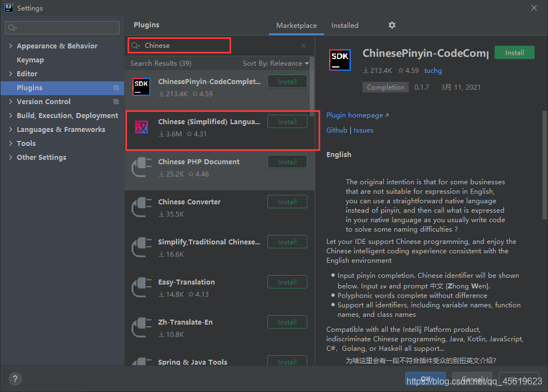Clear the Chinese search with the X icon

click(304, 45)
